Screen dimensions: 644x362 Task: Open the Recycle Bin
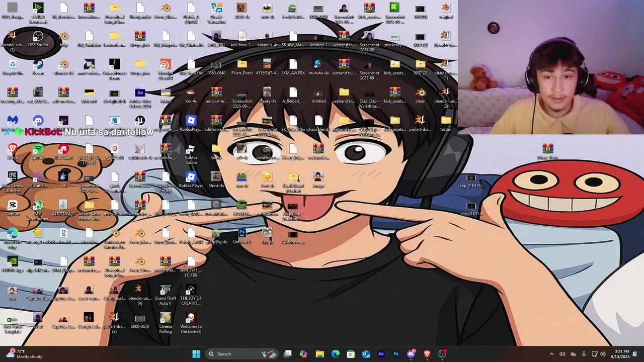[x=13, y=67]
